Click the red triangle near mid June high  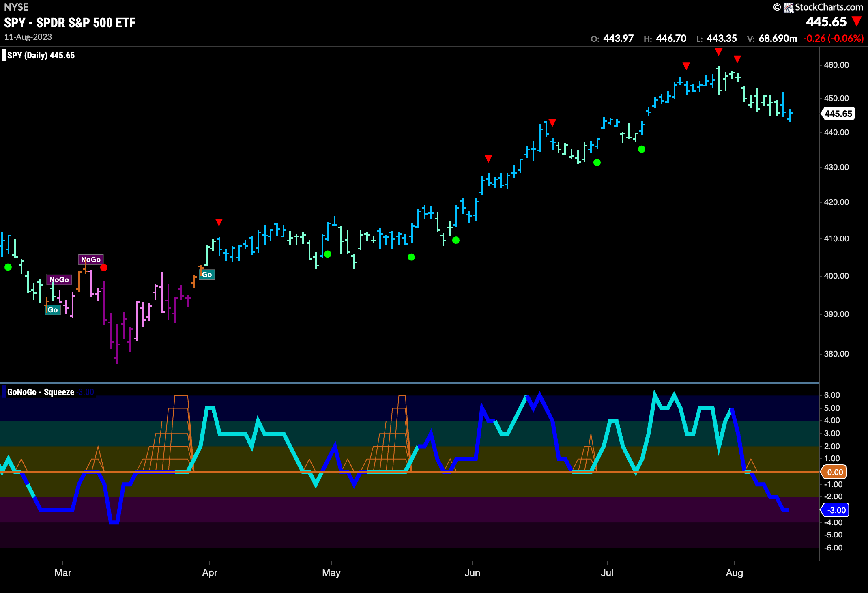pyautogui.click(x=552, y=122)
